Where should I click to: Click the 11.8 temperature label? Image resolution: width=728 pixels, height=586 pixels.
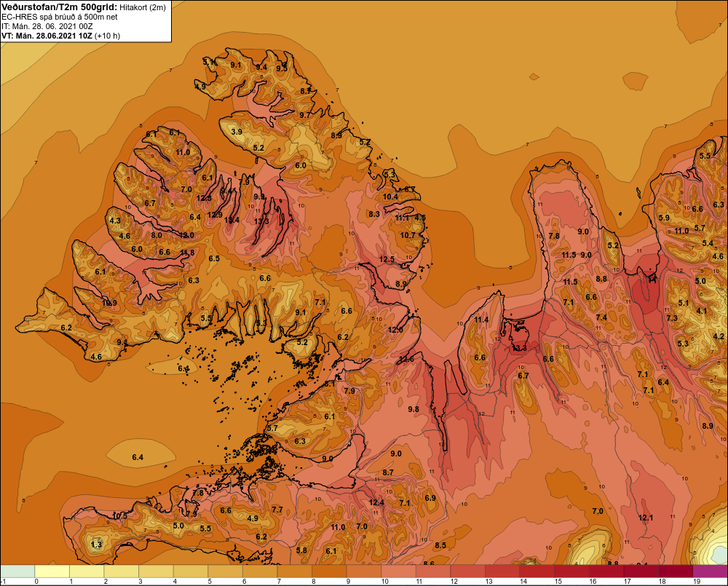(186, 253)
